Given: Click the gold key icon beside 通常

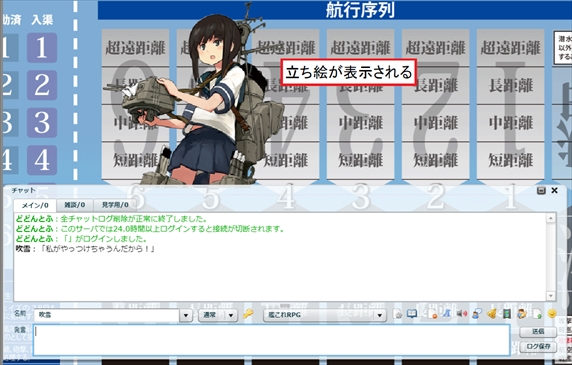Looking at the screenshot, I should click(x=248, y=314).
